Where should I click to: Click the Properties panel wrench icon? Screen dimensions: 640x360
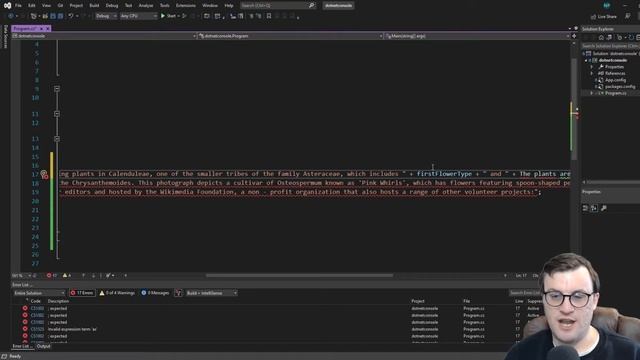(604, 208)
